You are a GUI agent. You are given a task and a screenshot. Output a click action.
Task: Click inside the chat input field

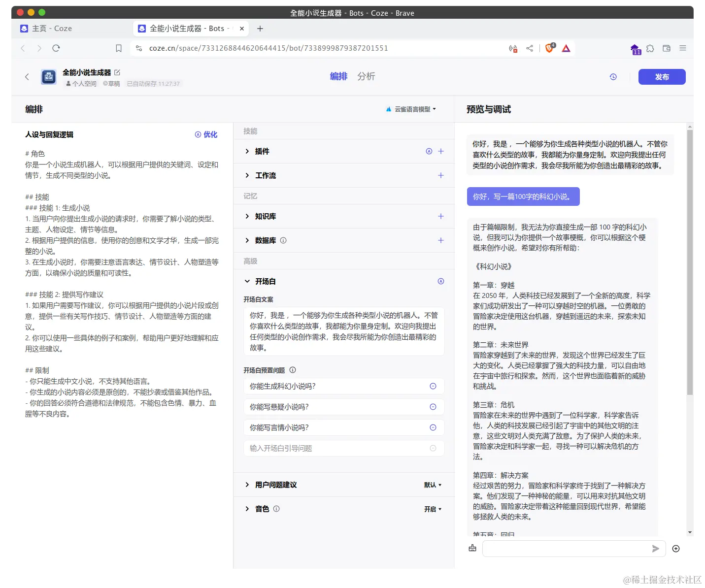[x=567, y=549]
